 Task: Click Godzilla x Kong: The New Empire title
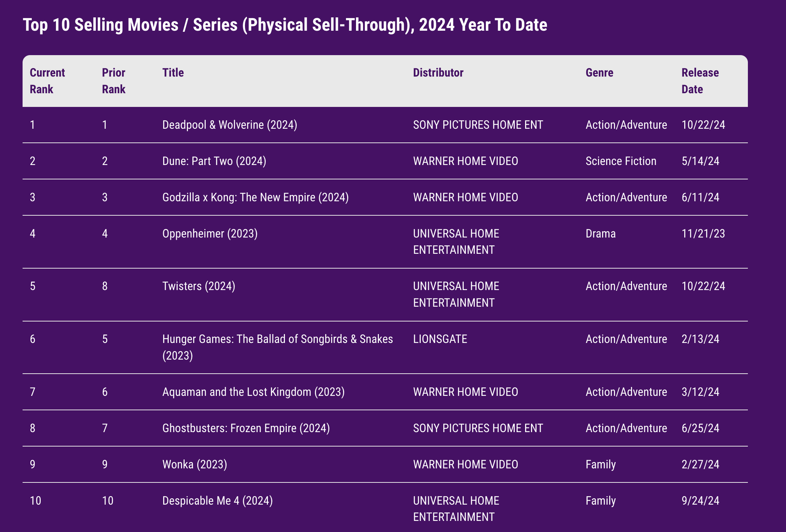click(255, 198)
